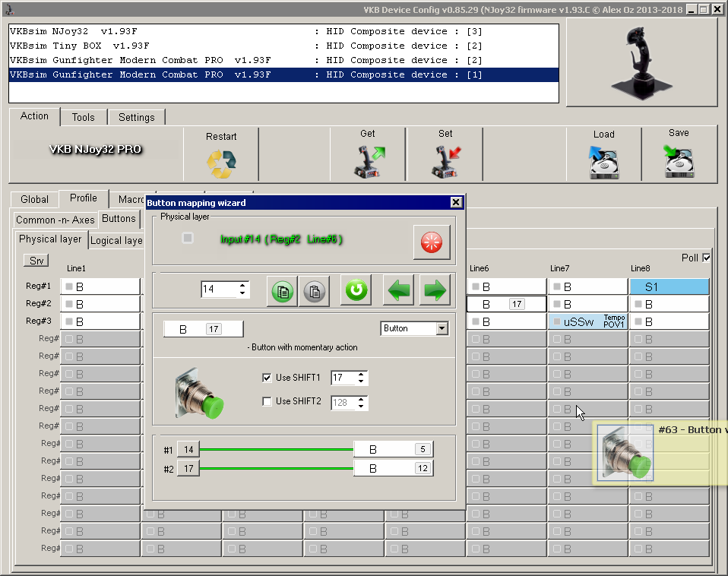Click Reg#3 Line1 B cell
This screenshot has width=728, height=576.
(100, 321)
